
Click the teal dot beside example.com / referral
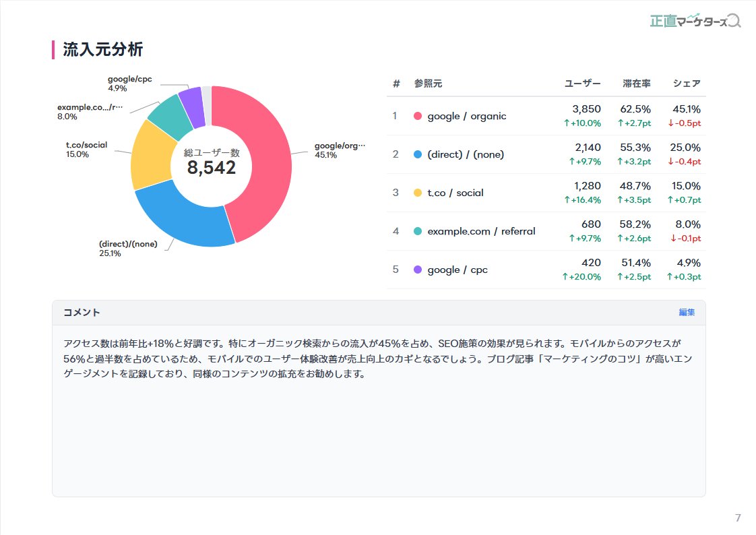418,231
